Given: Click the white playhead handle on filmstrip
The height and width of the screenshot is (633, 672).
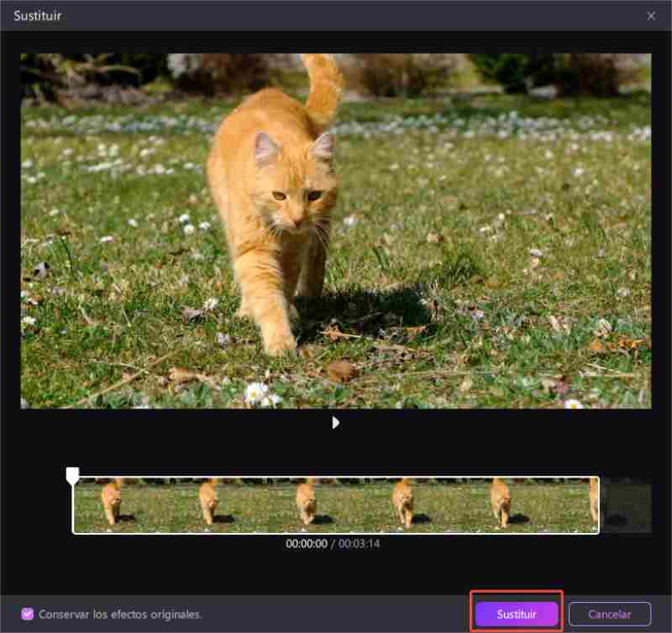Looking at the screenshot, I should [x=73, y=476].
